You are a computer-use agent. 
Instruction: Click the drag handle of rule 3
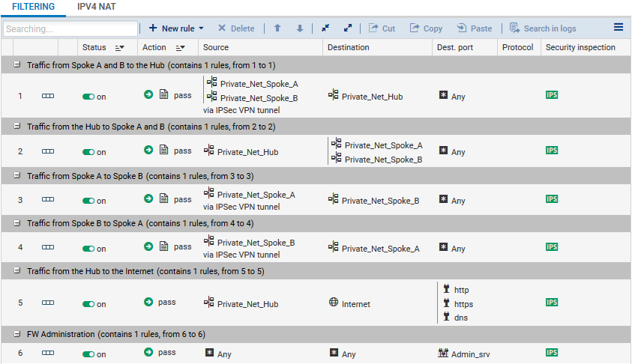[48, 200]
